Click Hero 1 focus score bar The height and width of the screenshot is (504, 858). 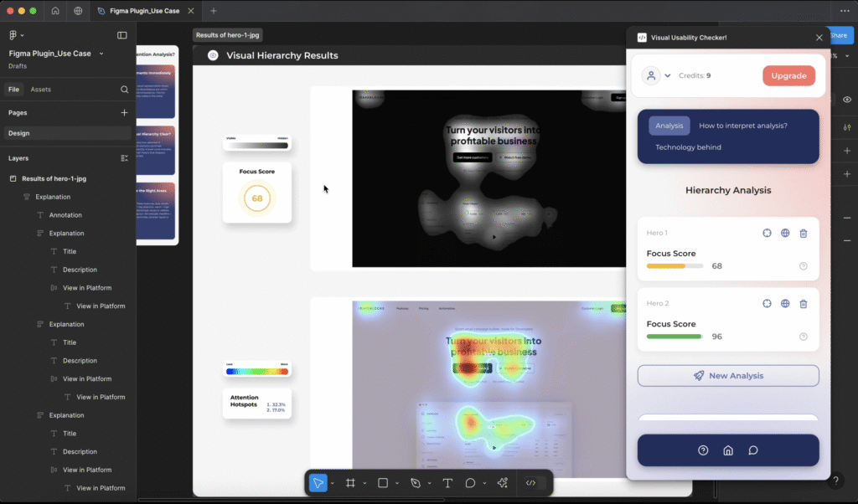pos(675,266)
